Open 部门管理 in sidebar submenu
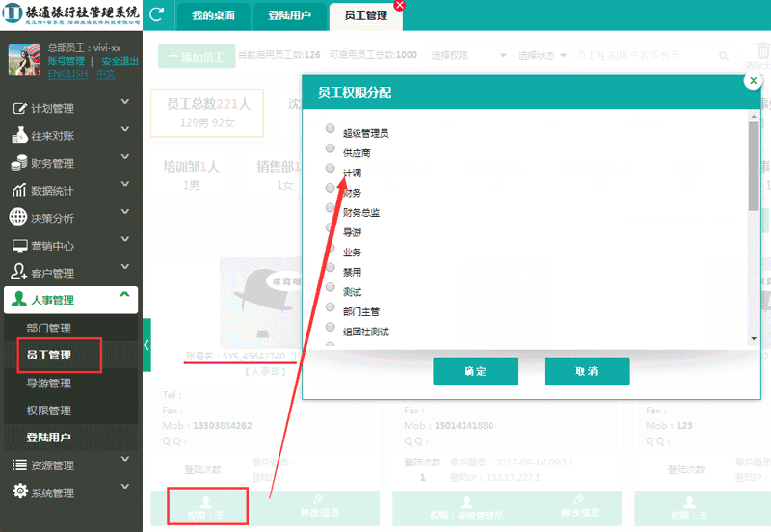771x532 pixels. point(48,329)
